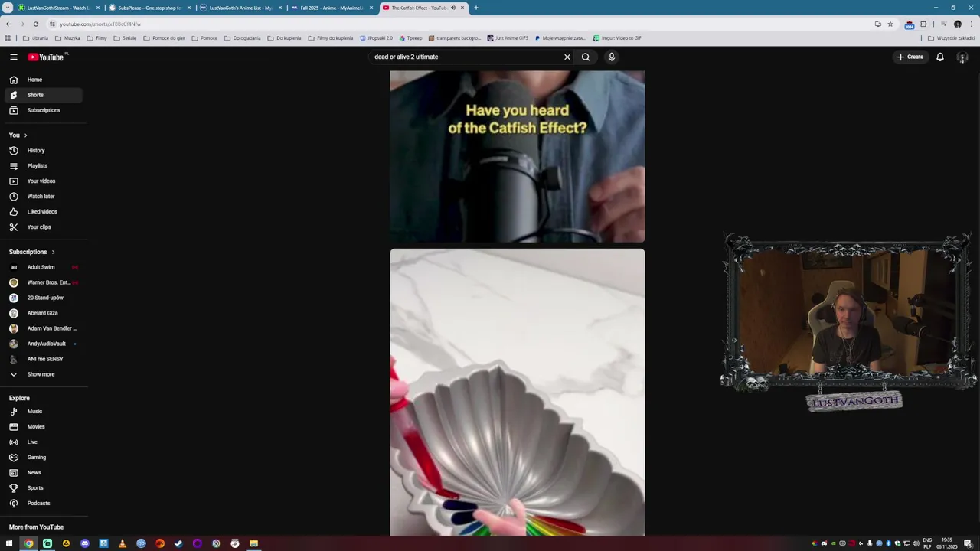This screenshot has height=551, width=980.
Task: Open Sports under Explore
Action: click(x=44, y=488)
